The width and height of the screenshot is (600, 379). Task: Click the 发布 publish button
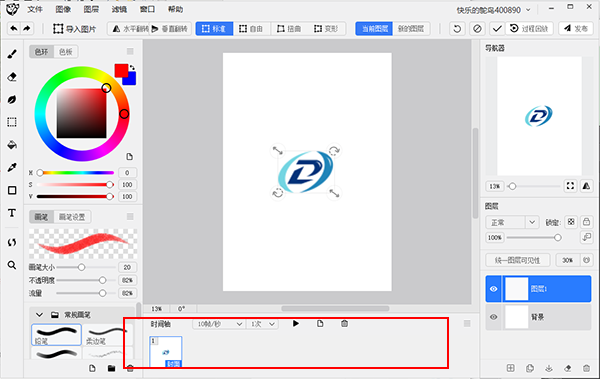click(576, 29)
